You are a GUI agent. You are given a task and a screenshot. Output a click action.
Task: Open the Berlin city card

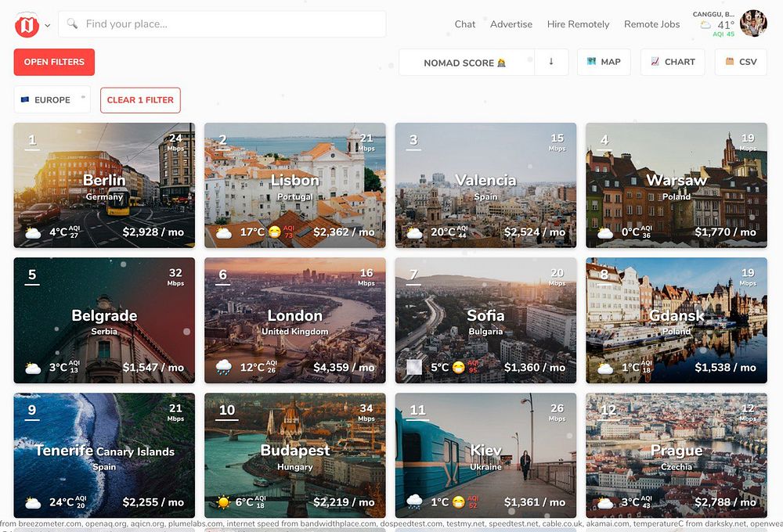click(x=104, y=185)
